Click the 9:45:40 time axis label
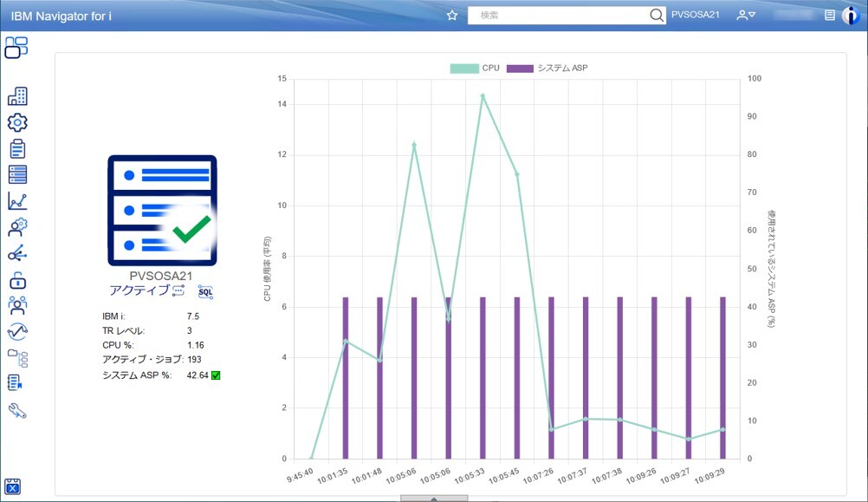868x502 pixels. 300,475
